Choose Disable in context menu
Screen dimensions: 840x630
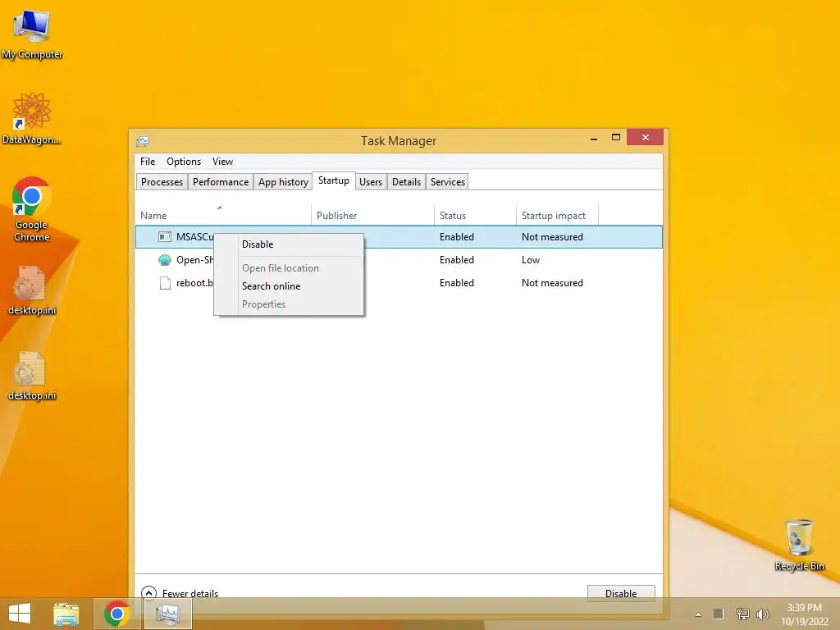(288, 244)
